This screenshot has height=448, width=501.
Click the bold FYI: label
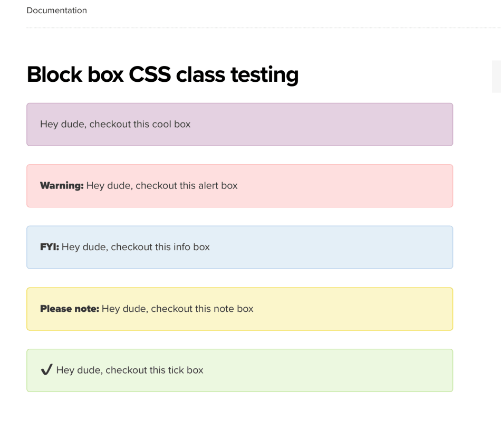[50, 247]
